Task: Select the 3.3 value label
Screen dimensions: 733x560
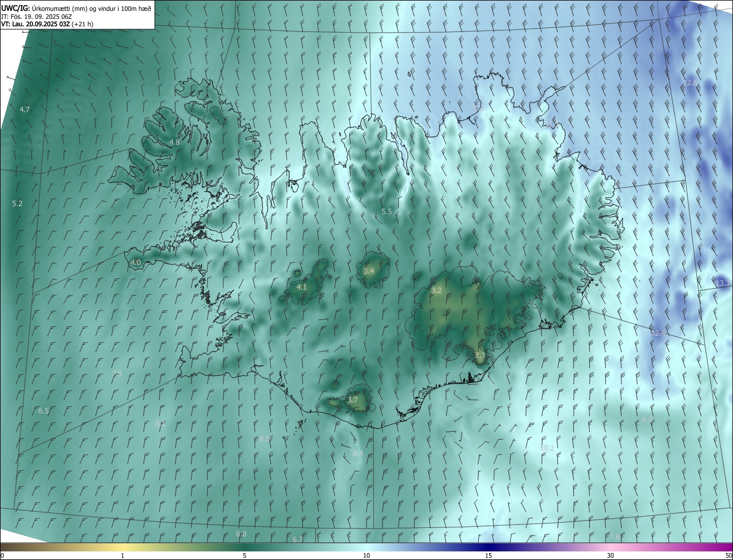Action: coord(480,355)
